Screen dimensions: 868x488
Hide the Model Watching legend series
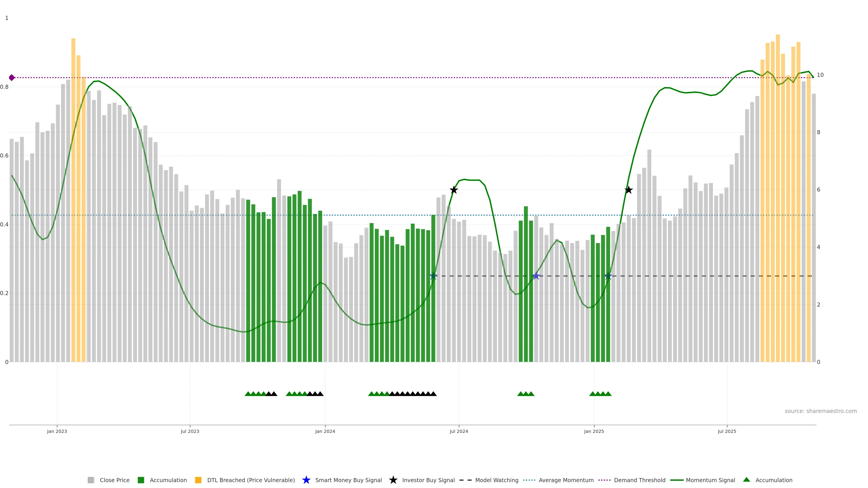pyautogui.click(x=496, y=480)
